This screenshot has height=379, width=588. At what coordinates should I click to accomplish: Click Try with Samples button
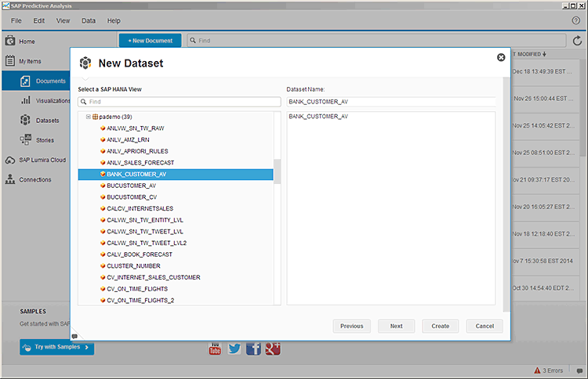[x=56, y=347]
